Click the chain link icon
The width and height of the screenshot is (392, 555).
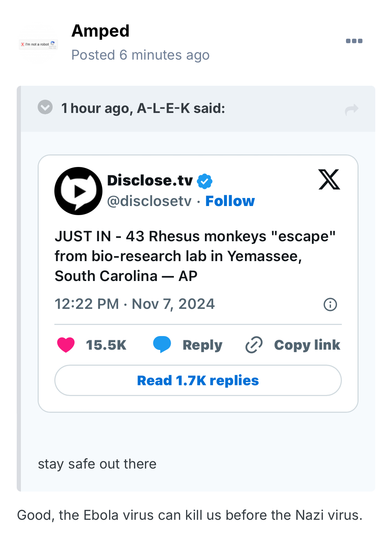[x=254, y=345]
